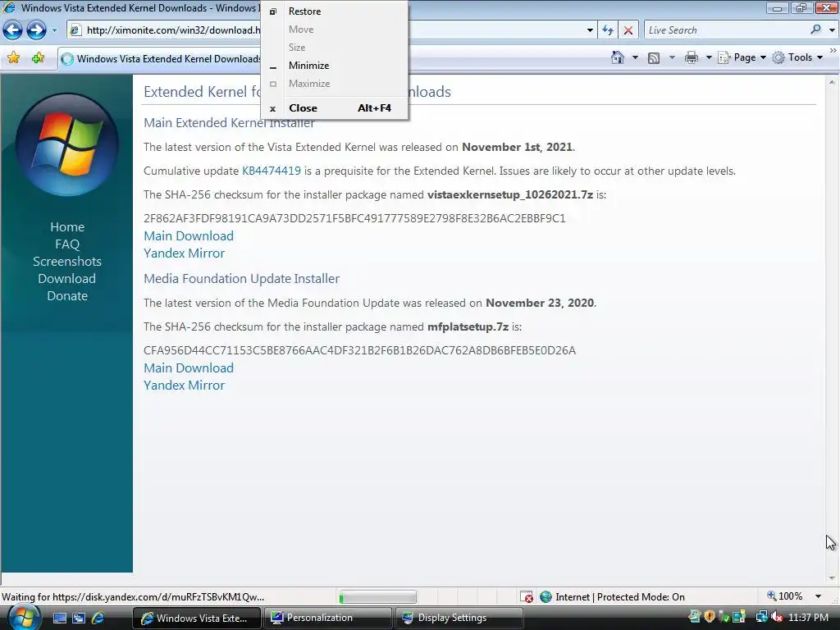
Task: Switch to the Personalization taskbar window
Action: coord(327,618)
